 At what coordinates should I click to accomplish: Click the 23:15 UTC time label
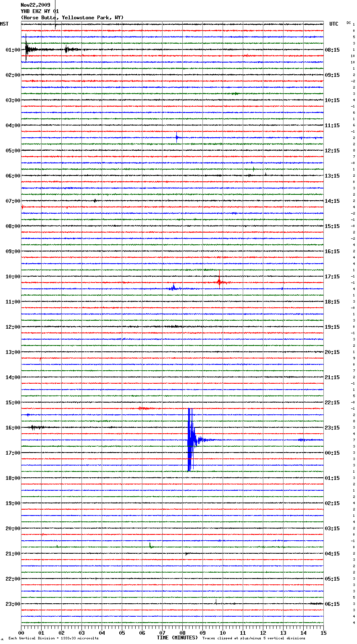pyautogui.click(x=332, y=428)
